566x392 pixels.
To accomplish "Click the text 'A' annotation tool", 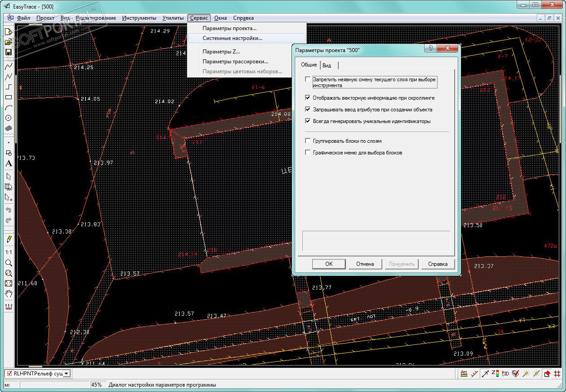I will (x=9, y=163).
